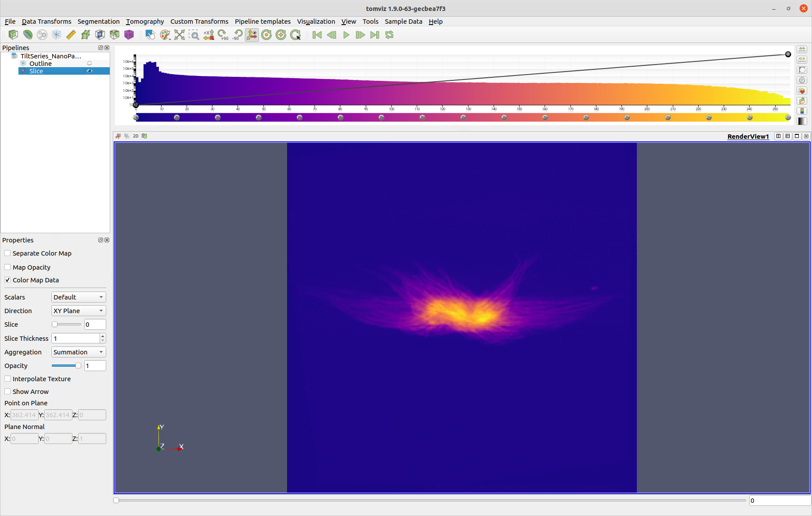Open the color map gear settings icon
This screenshot has width=812, height=516.
click(x=802, y=80)
